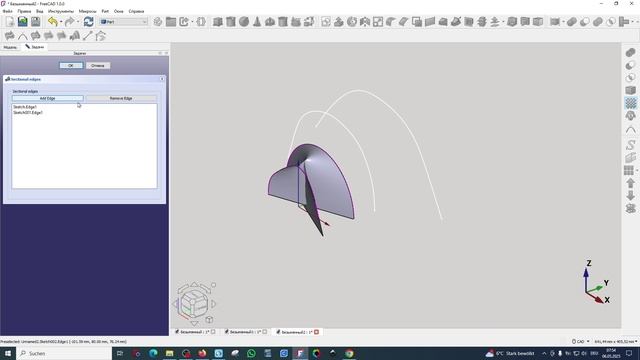Click the Save document icon
The image size is (640, 360).
click(x=36, y=22)
